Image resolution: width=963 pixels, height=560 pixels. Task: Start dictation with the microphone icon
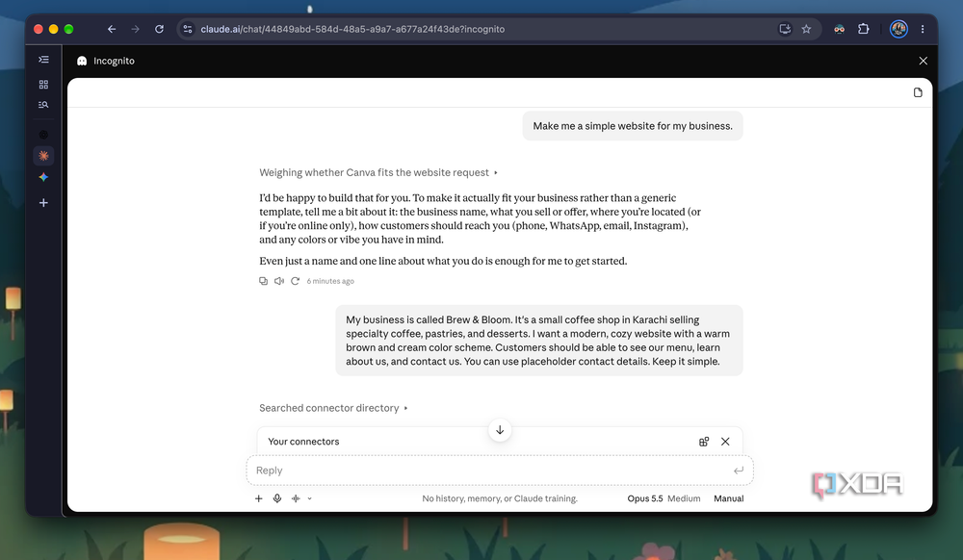277,498
